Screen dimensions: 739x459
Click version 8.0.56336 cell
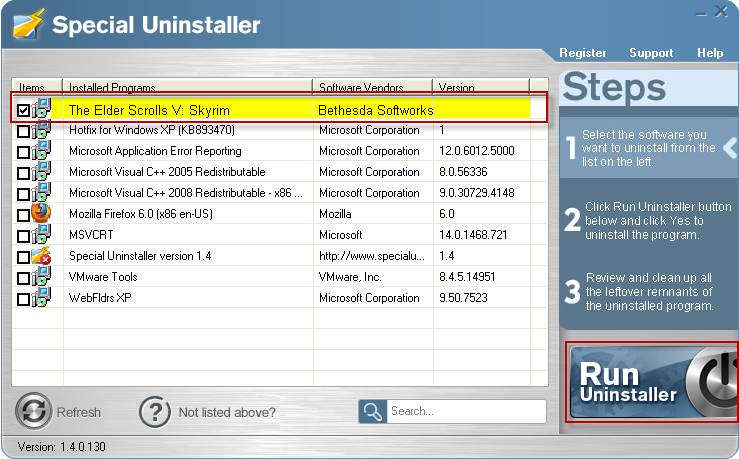[x=463, y=172]
